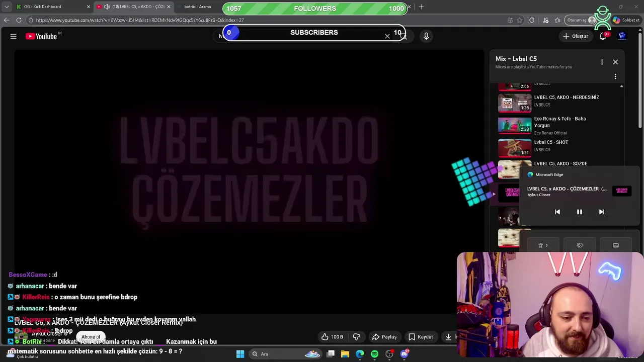Dislike the current video

356,337
